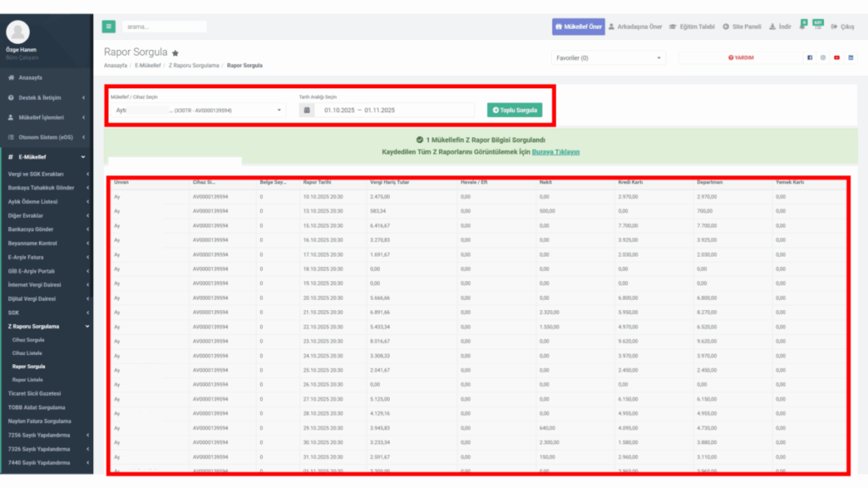The width and height of the screenshot is (868, 488).
Task: Open the Instagram icon link
Action: [823, 58]
